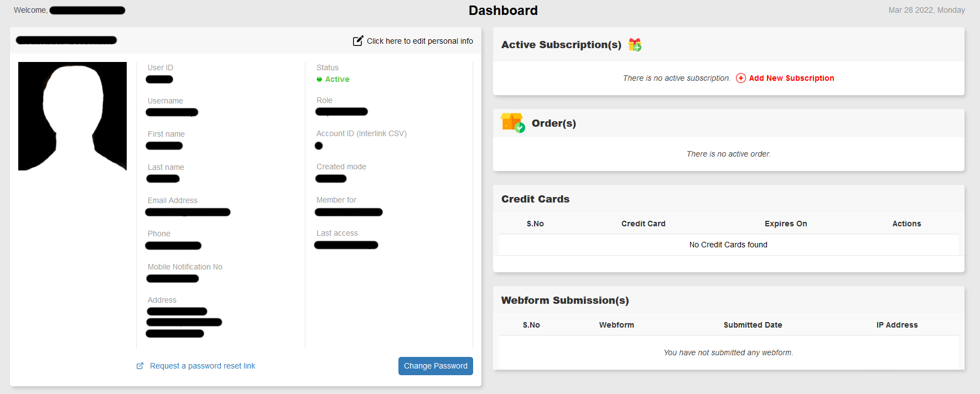Open 'Click here to edit personal info' link
This screenshot has height=394, width=980.
click(419, 41)
